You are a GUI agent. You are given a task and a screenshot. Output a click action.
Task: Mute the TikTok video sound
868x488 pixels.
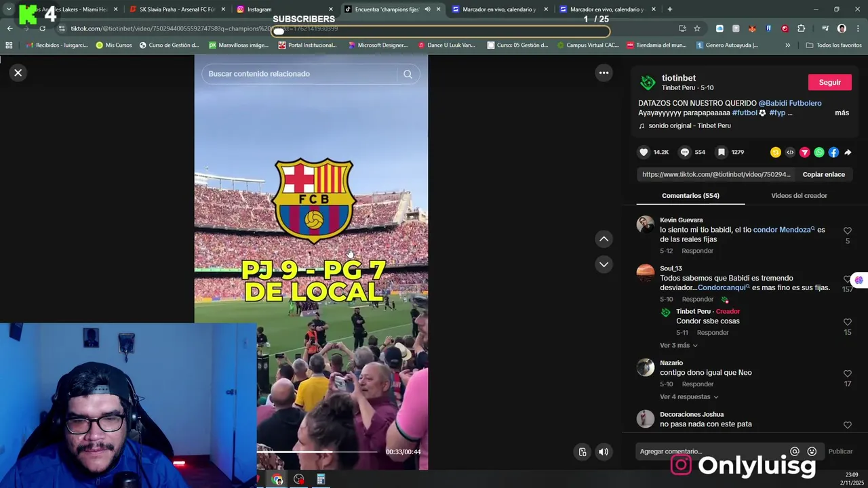[x=604, y=452]
